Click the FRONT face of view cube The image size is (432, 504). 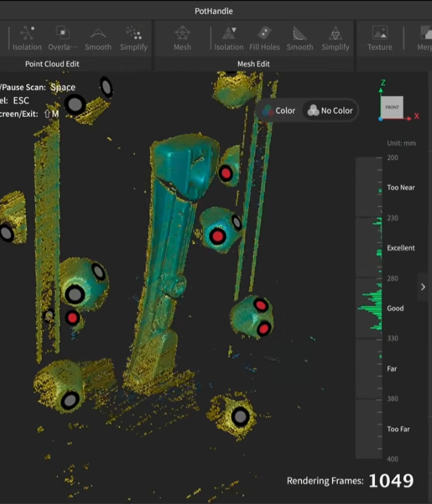(x=392, y=107)
